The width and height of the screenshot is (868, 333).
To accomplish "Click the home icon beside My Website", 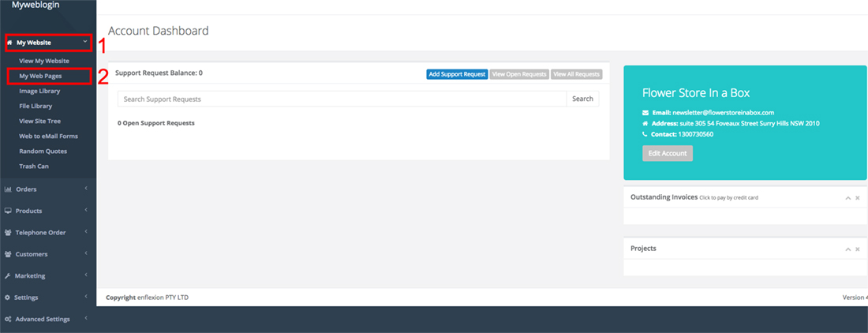I will click(x=9, y=43).
